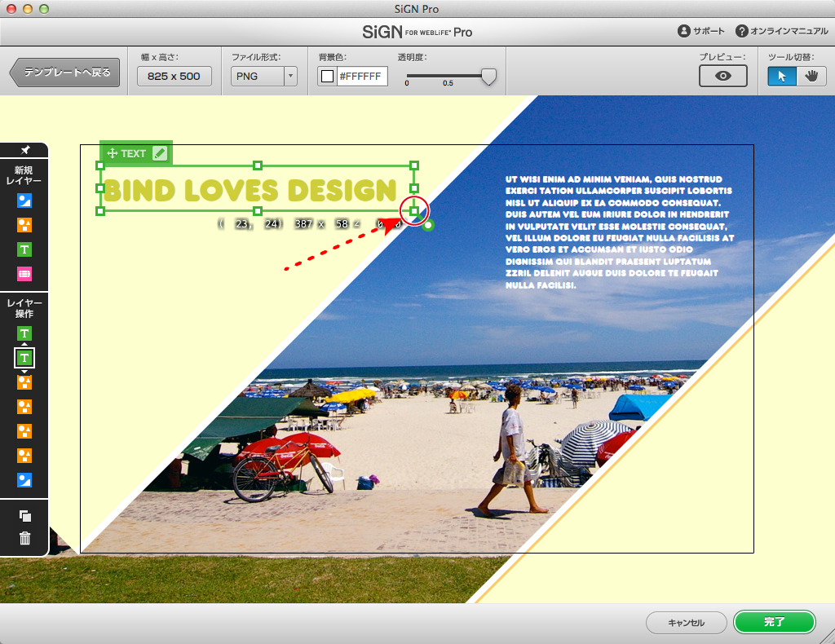
Task: Click the window resize grip corner
Action: tap(828, 637)
